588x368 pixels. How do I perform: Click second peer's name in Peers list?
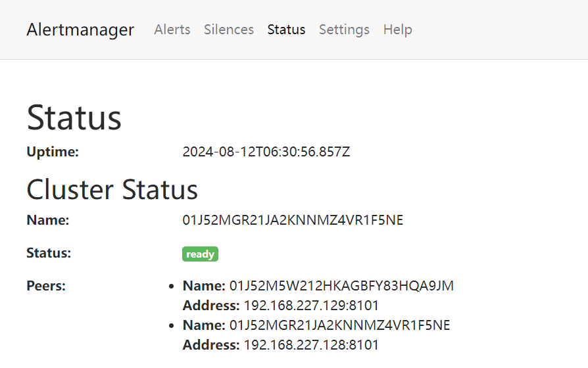point(339,325)
